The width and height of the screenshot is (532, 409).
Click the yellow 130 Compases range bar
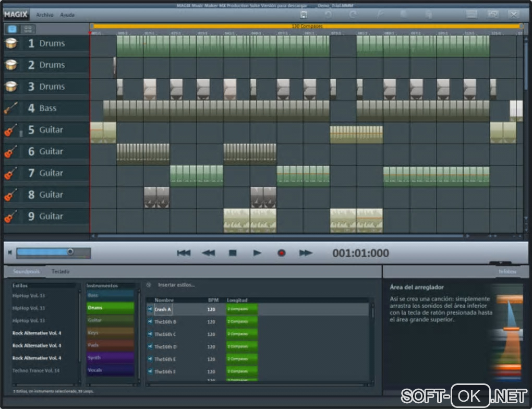[x=307, y=26]
